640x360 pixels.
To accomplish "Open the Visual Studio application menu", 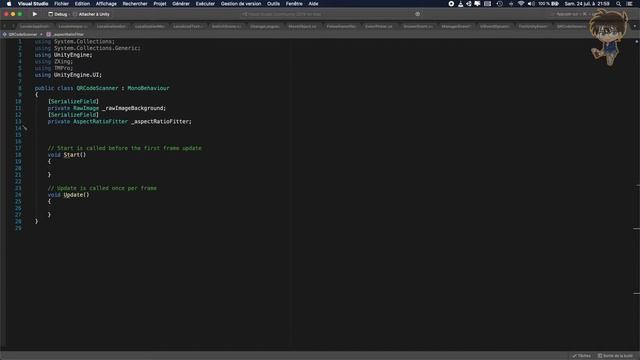I will click(x=33, y=4).
